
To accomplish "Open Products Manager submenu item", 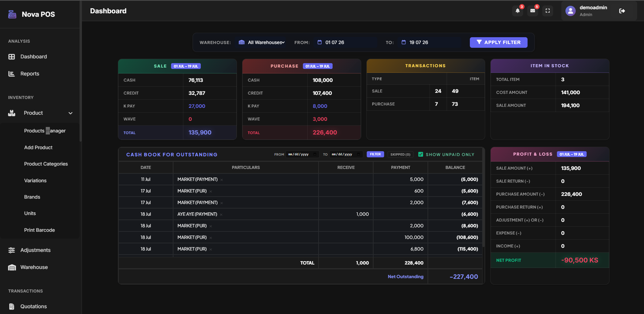I will (45, 131).
